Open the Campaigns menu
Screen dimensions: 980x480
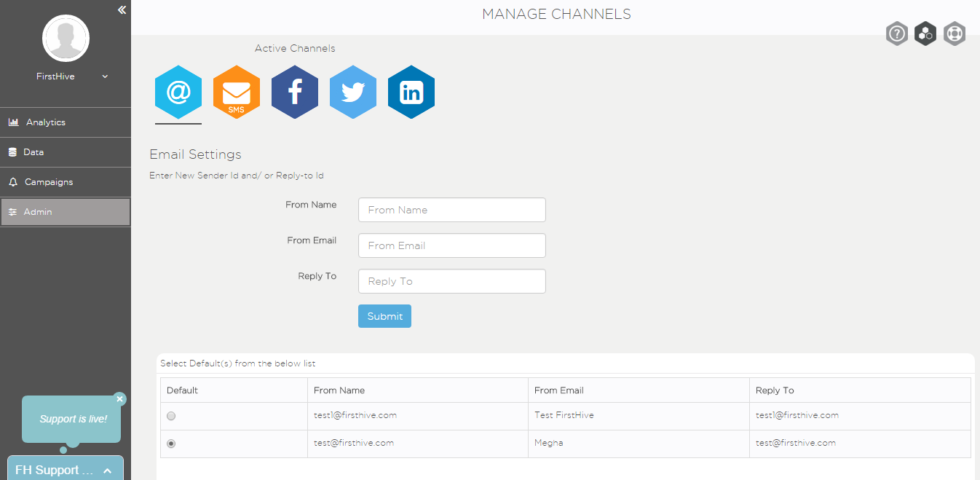[x=66, y=182]
